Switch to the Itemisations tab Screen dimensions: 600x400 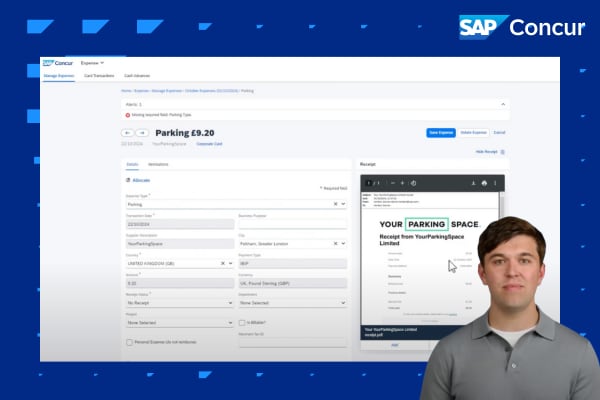158,163
